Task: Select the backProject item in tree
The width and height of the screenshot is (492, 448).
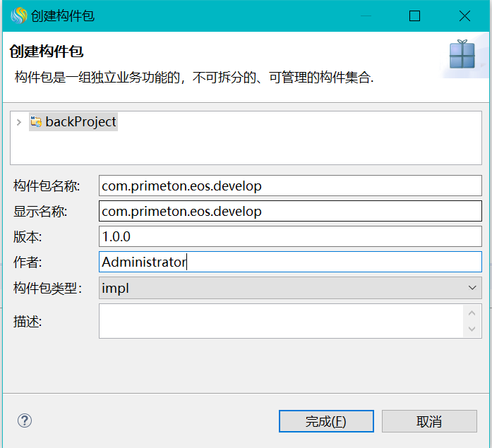Action: (x=80, y=122)
